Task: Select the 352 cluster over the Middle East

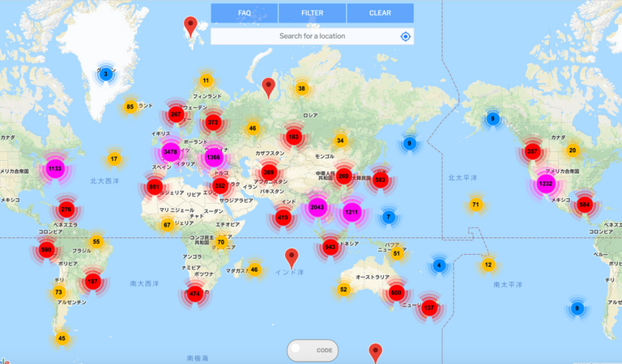Action: 219,185
